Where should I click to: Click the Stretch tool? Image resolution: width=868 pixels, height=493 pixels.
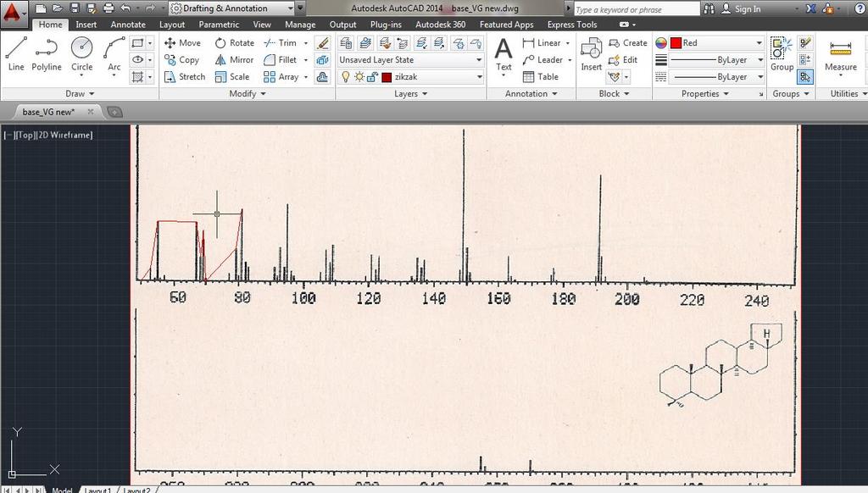pos(184,77)
